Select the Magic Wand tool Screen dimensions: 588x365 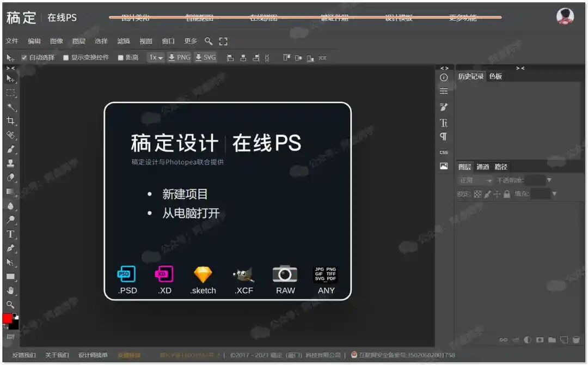click(10, 107)
